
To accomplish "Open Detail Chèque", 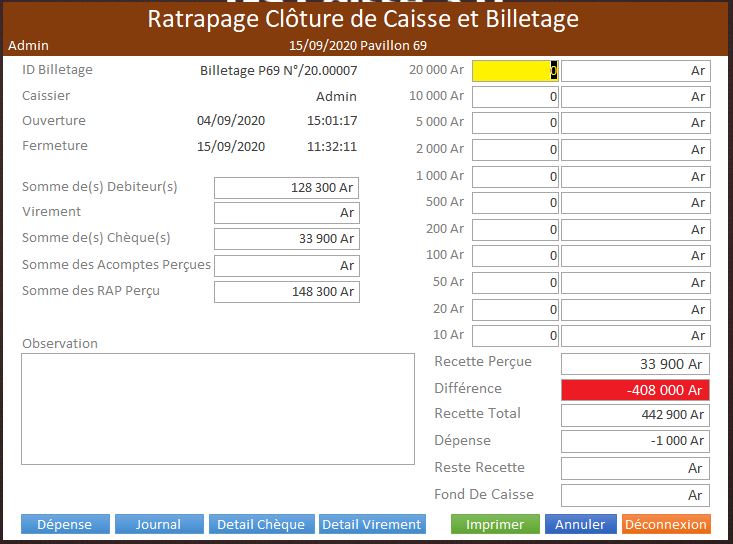I will [261, 524].
